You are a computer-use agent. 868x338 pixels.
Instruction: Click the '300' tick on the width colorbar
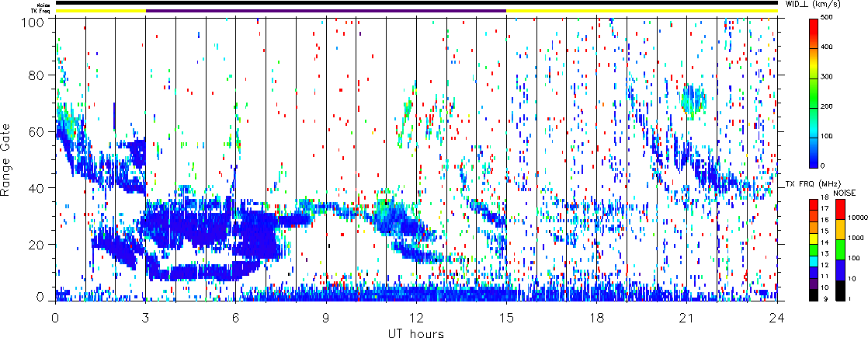[828, 77]
